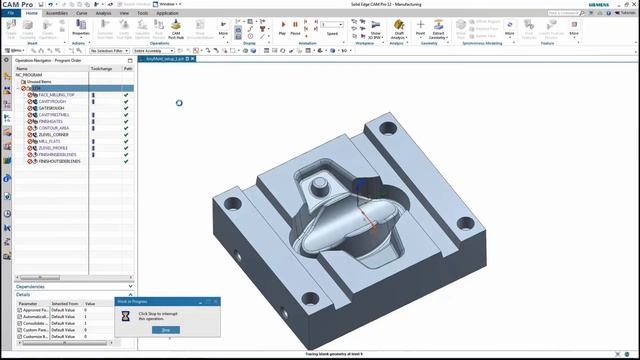Open the Entire Assembly scope dropdown
This screenshot has width=640, height=360.
[x=153, y=51]
